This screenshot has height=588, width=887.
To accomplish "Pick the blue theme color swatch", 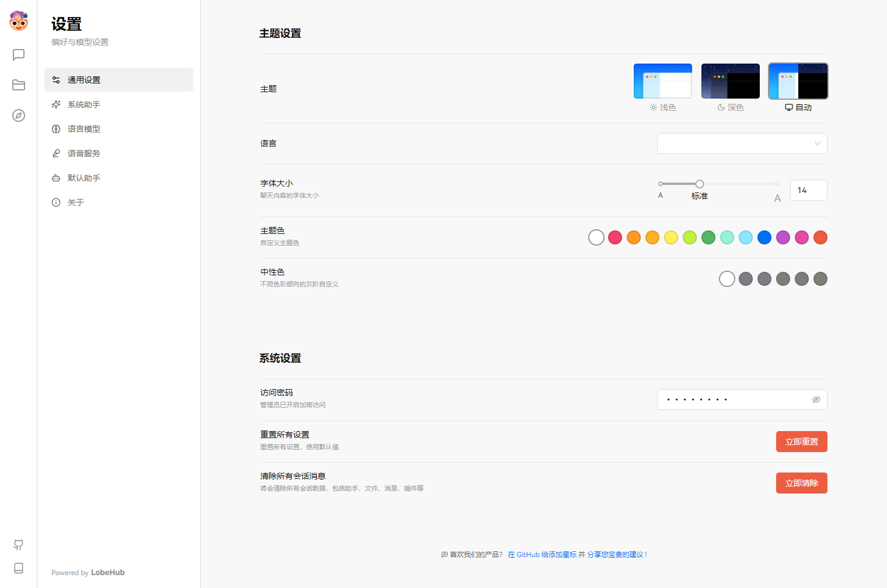I will 764,237.
